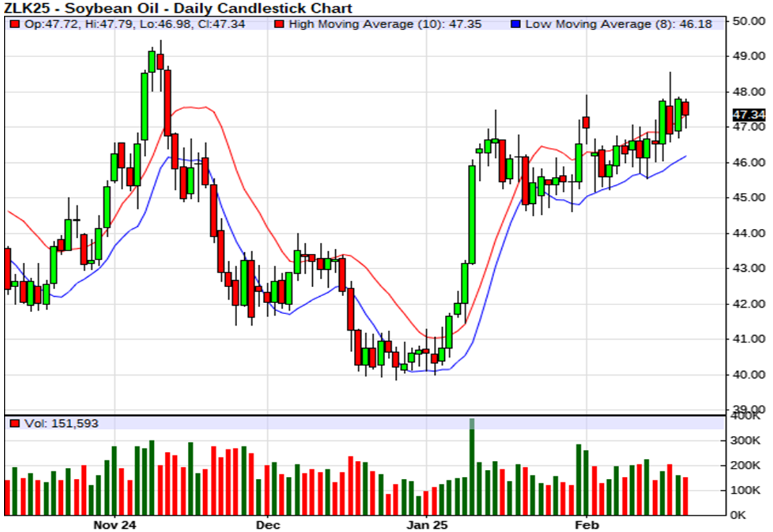
Task: Click the High Moving Average red swatch
Action: coord(279,24)
